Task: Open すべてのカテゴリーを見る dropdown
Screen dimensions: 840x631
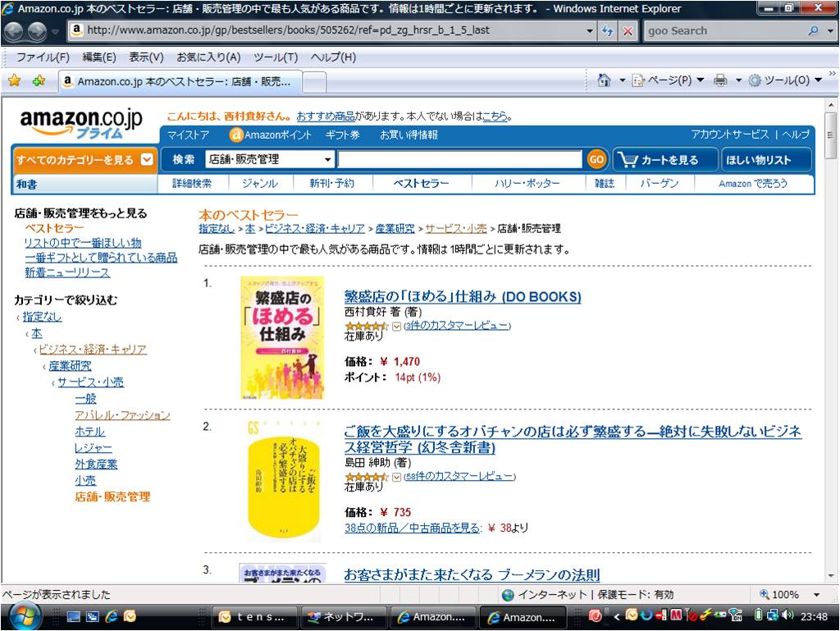Action: pyautogui.click(x=84, y=159)
